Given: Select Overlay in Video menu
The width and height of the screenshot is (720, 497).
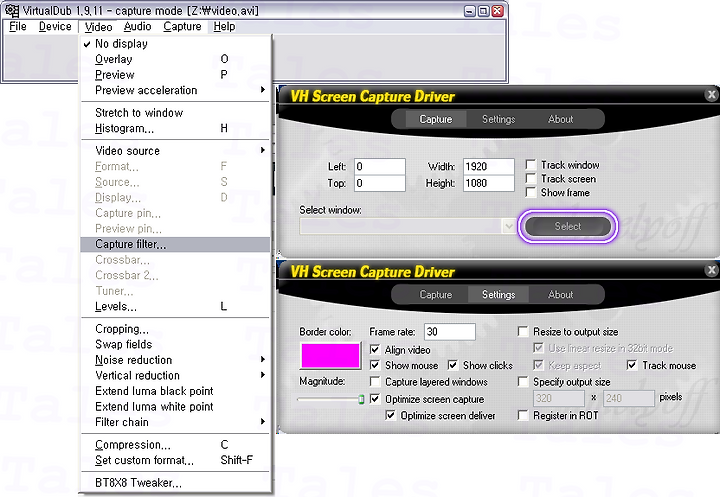Looking at the screenshot, I should 175,59.
